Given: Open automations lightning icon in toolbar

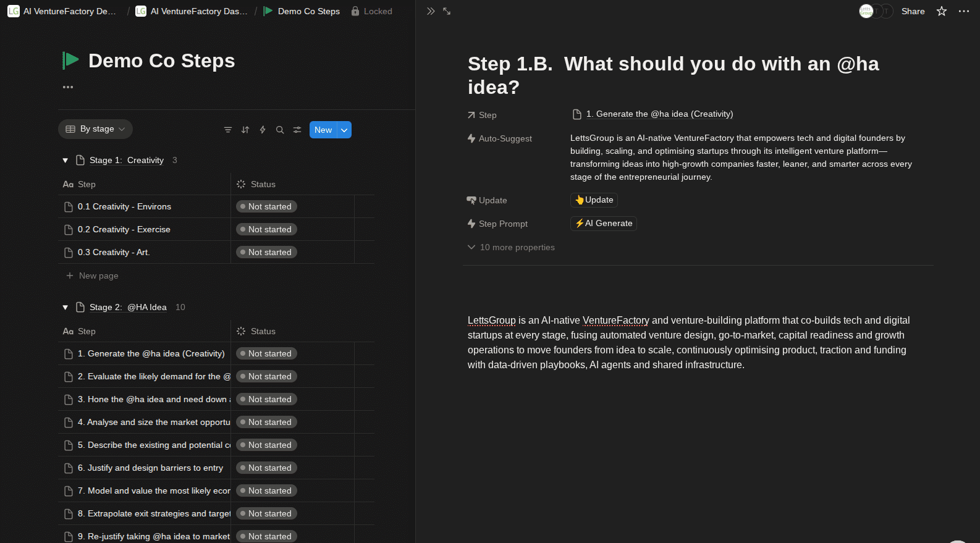Looking at the screenshot, I should pyautogui.click(x=263, y=130).
